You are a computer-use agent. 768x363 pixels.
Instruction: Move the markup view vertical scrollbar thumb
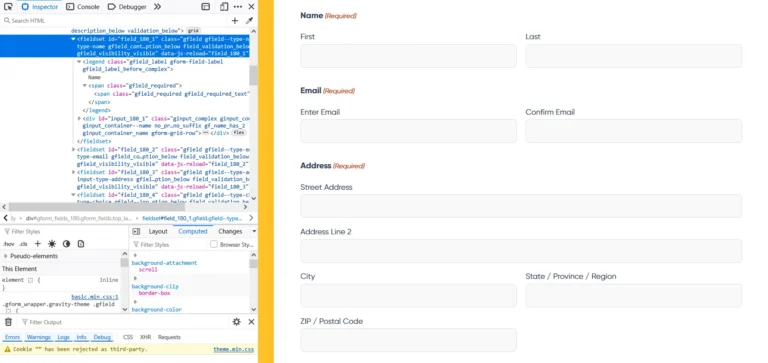click(253, 75)
